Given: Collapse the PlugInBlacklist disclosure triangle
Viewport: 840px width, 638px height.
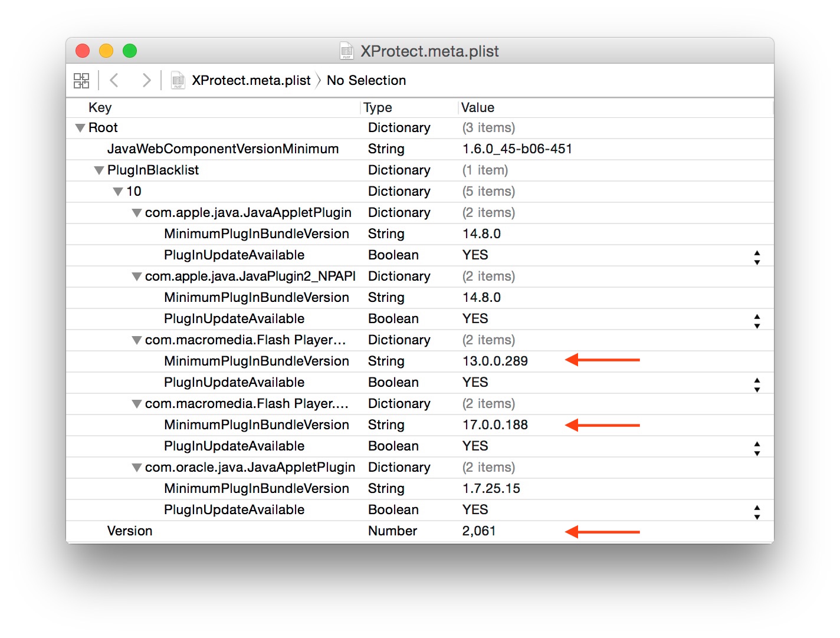Looking at the screenshot, I should pos(99,170).
